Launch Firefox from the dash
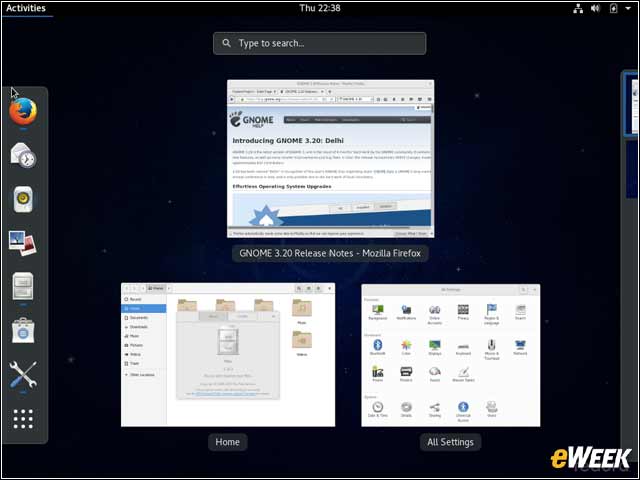The image size is (640, 480). click(x=23, y=111)
